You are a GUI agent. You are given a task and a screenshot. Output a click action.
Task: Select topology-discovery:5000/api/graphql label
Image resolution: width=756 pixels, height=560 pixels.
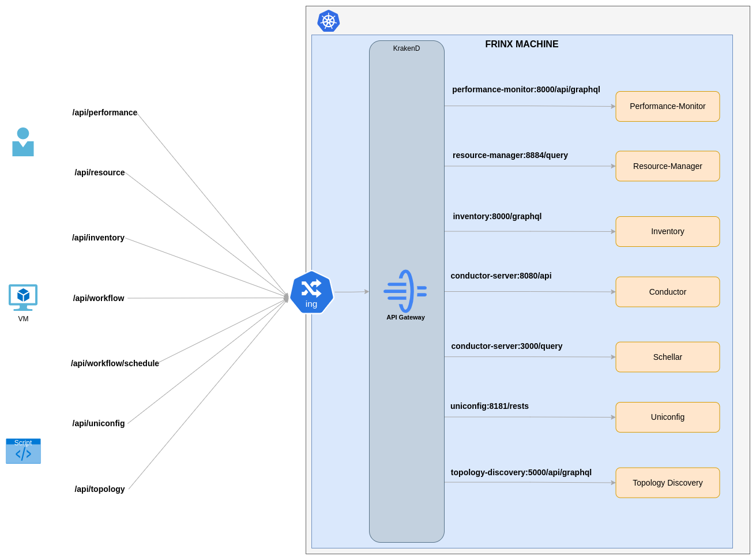coord(521,472)
